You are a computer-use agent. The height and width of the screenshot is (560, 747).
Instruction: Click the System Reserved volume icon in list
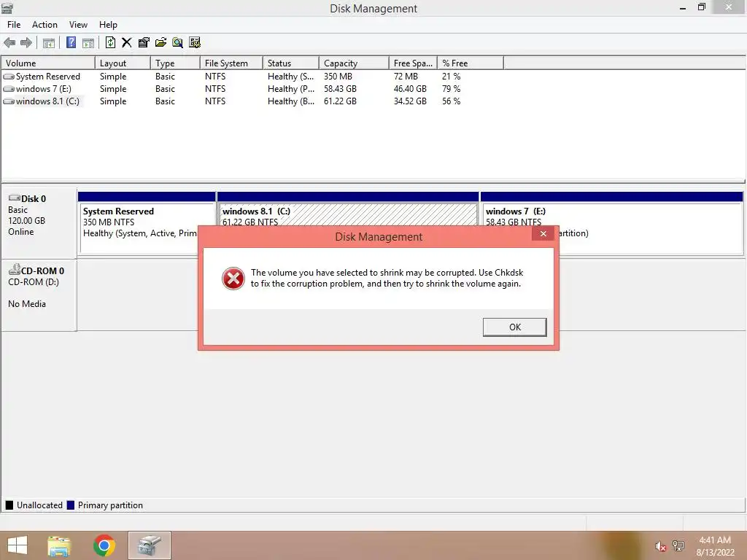9,76
